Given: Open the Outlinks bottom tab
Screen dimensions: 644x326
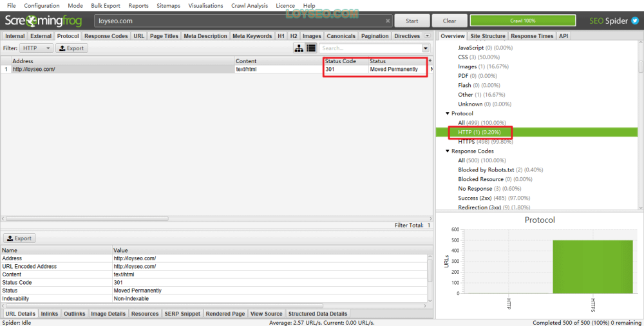Looking at the screenshot, I should point(74,313).
